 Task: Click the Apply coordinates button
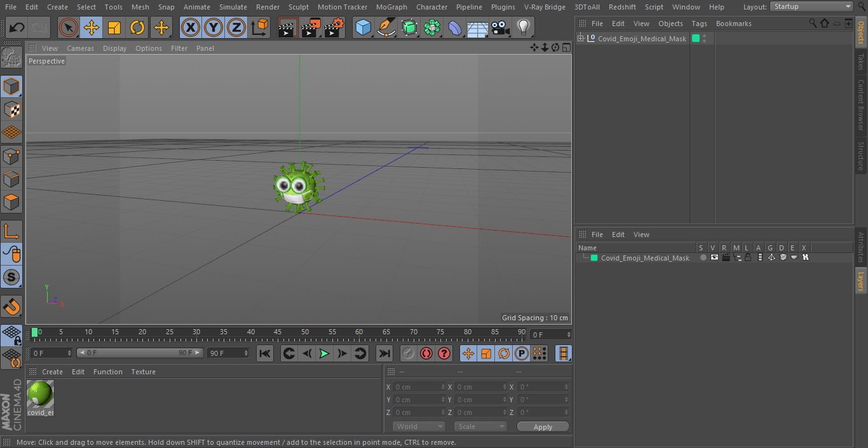[543, 426]
